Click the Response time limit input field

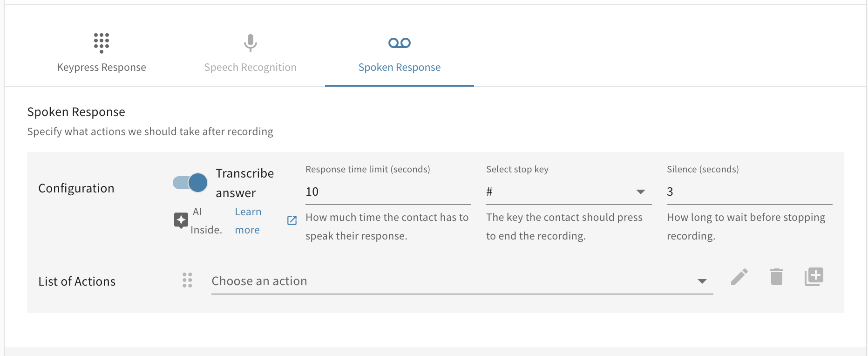tap(388, 192)
